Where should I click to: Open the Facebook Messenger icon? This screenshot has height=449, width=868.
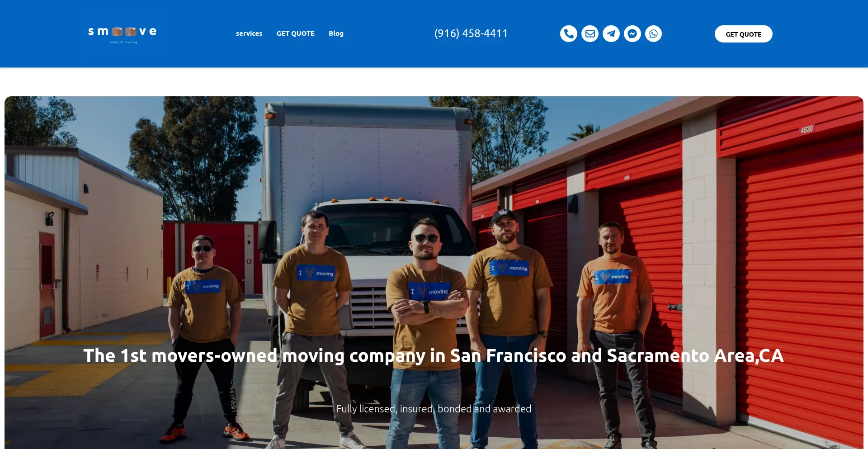click(632, 33)
